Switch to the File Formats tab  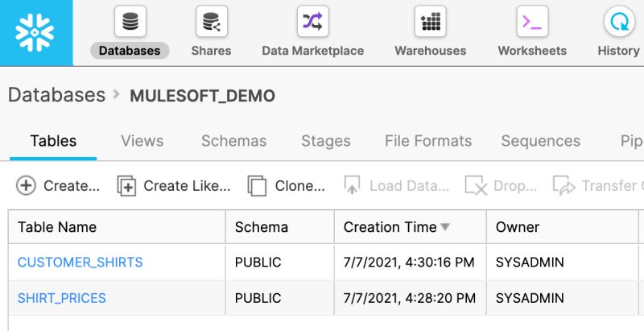point(428,141)
